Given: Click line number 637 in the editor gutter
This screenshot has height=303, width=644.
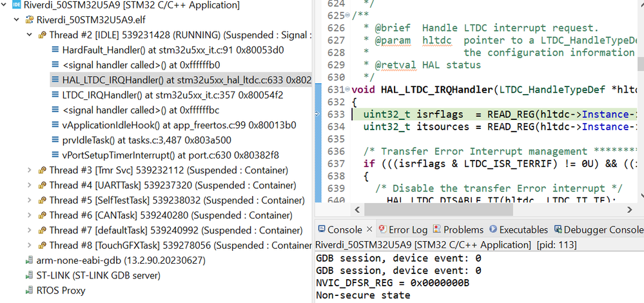Looking at the screenshot, I should coord(336,163).
